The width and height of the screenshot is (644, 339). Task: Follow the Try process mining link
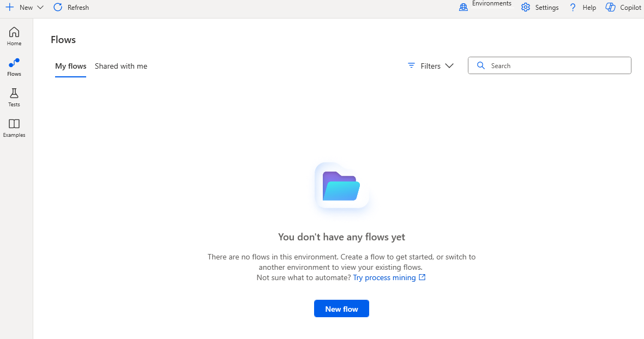(385, 277)
